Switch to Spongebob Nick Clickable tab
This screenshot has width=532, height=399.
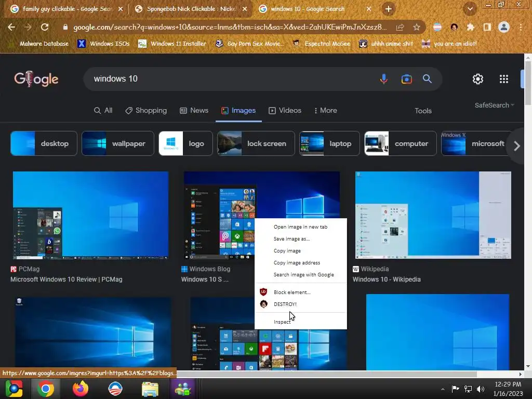(x=191, y=9)
